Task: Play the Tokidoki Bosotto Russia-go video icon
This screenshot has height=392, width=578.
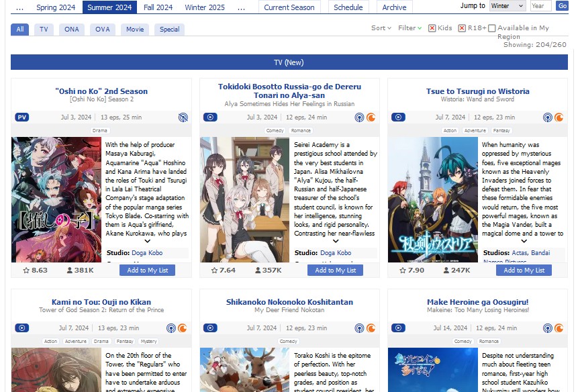Action: pos(210,117)
